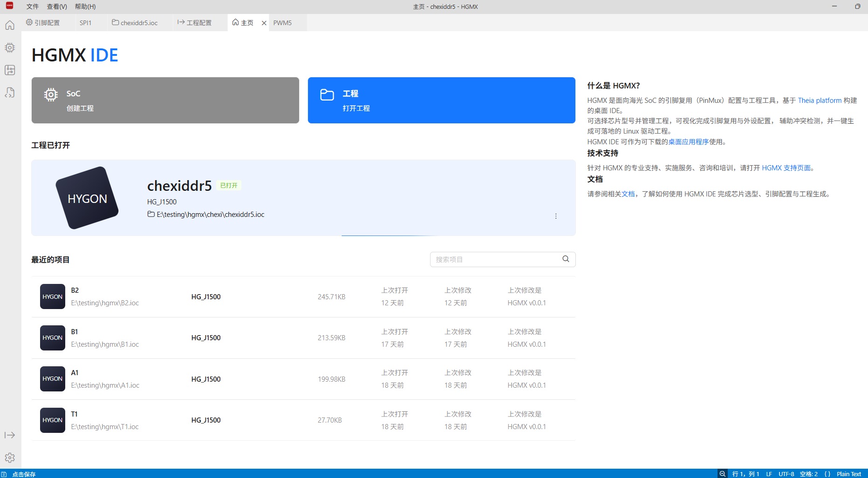Image resolution: width=868 pixels, height=478 pixels.
Task: Click Plain Text language mode
Action: pos(849,474)
